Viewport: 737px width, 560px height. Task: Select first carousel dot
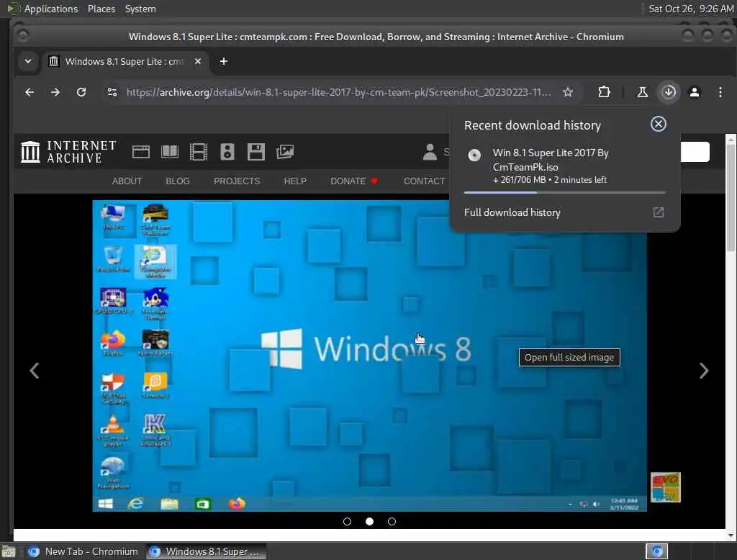(348, 521)
